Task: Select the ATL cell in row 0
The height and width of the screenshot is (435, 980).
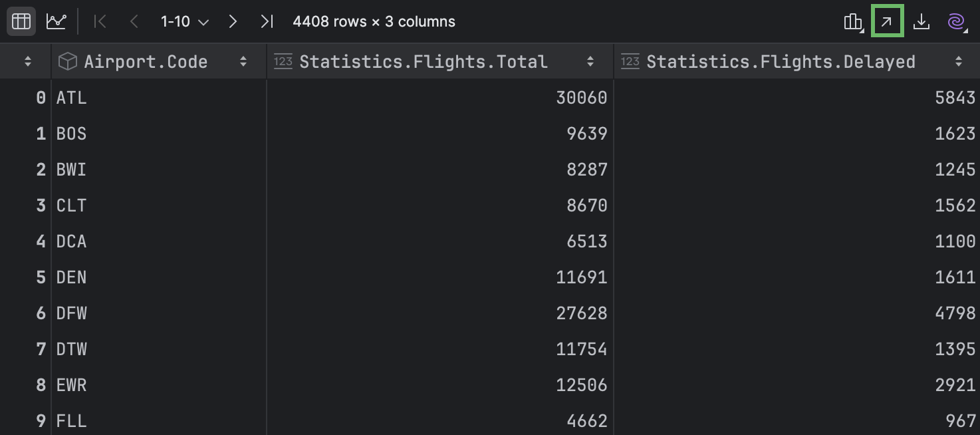Action: pos(71,98)
